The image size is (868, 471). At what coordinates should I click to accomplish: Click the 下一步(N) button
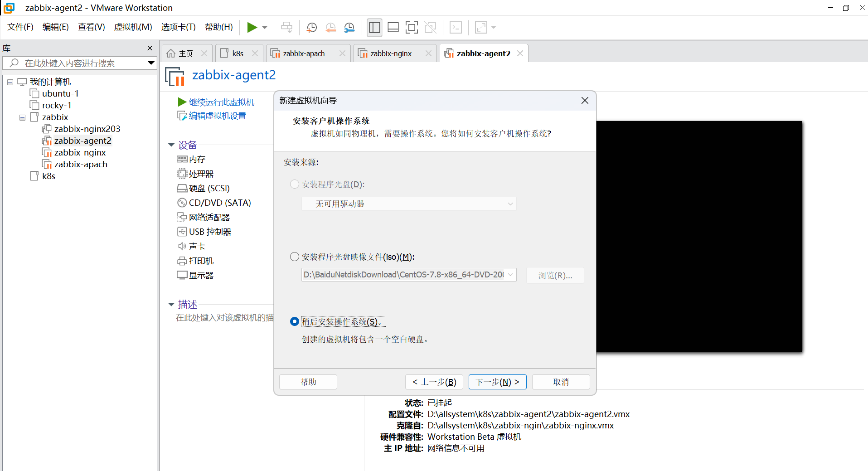pyautogui.click(x=497, y=382)
